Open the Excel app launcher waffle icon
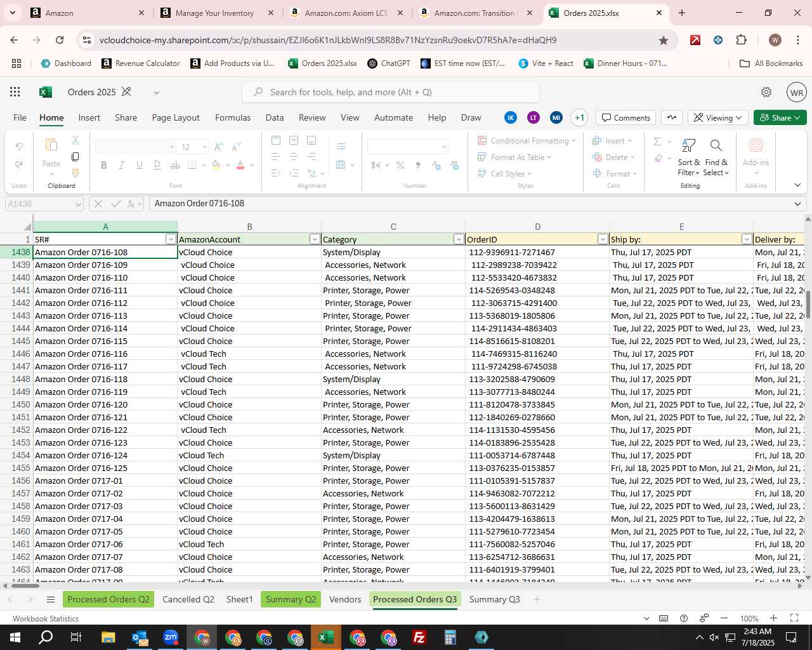Image resolution: width=812 pixels, height=650 pixels. (15, 92)
